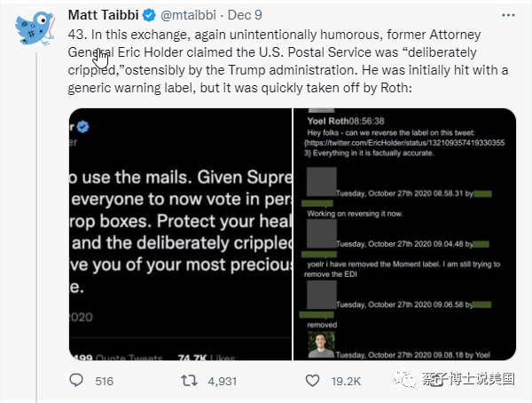Click the 516 replies count

(104, 380)
